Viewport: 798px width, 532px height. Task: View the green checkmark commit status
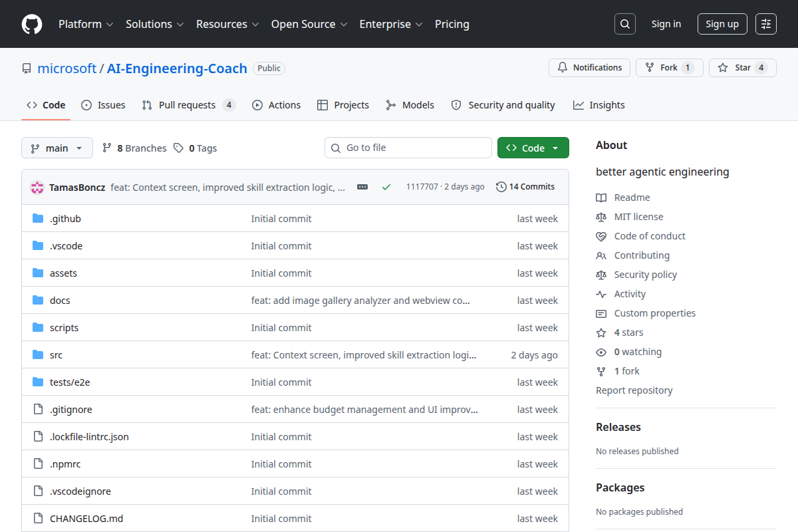tap(386, 187)
